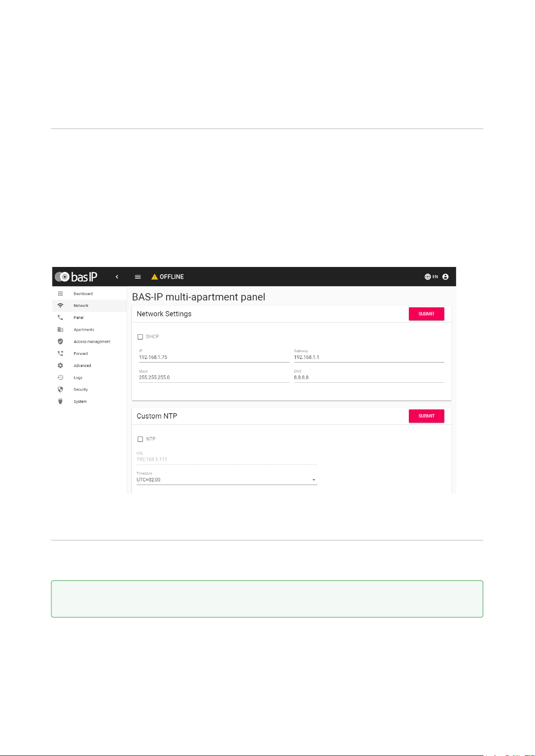
Task: Click the IP address input field
Action: (214, 358)
